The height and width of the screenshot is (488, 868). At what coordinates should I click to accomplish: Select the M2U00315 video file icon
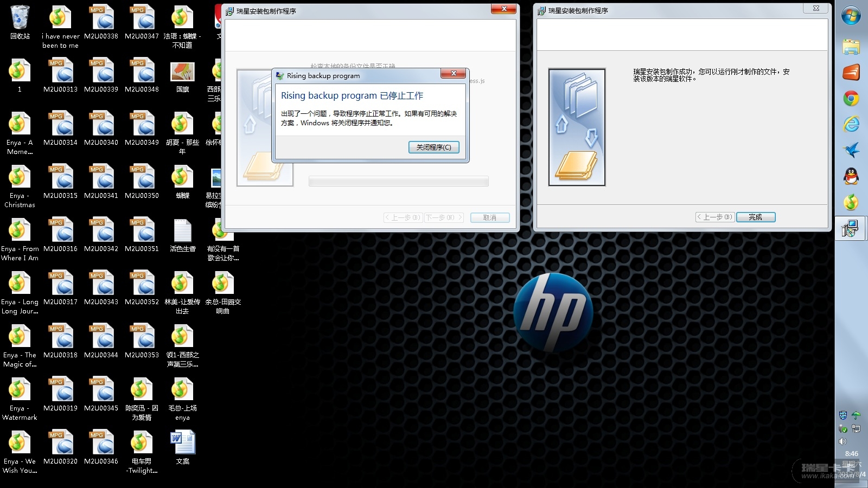coord(60,182)
